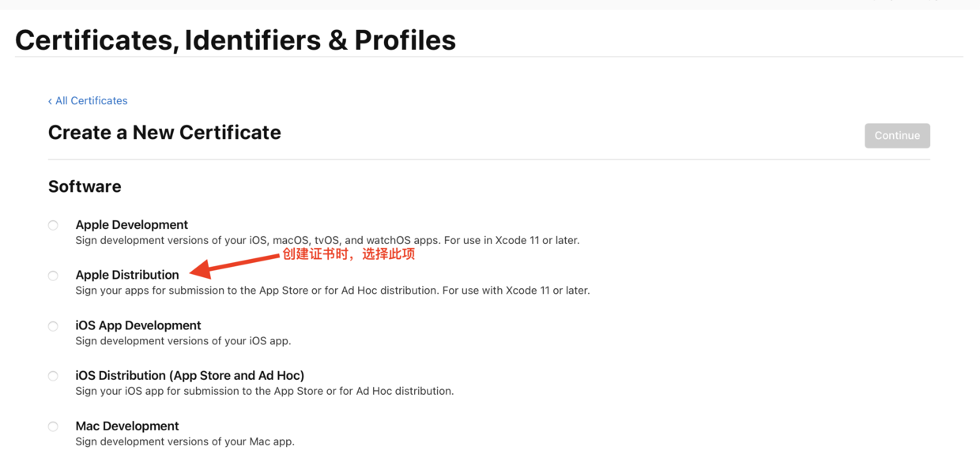Click the description line under Mac Development

[185, 442]
